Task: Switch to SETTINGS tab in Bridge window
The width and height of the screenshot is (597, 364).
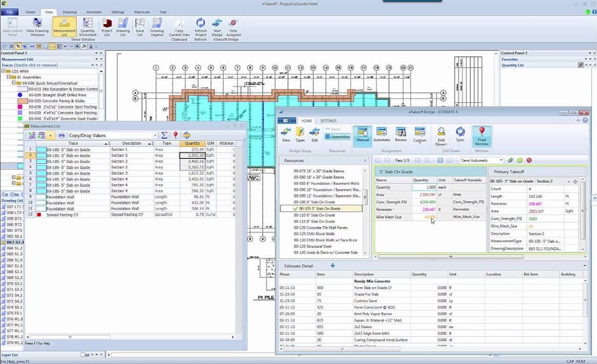Action: point(328,121)
